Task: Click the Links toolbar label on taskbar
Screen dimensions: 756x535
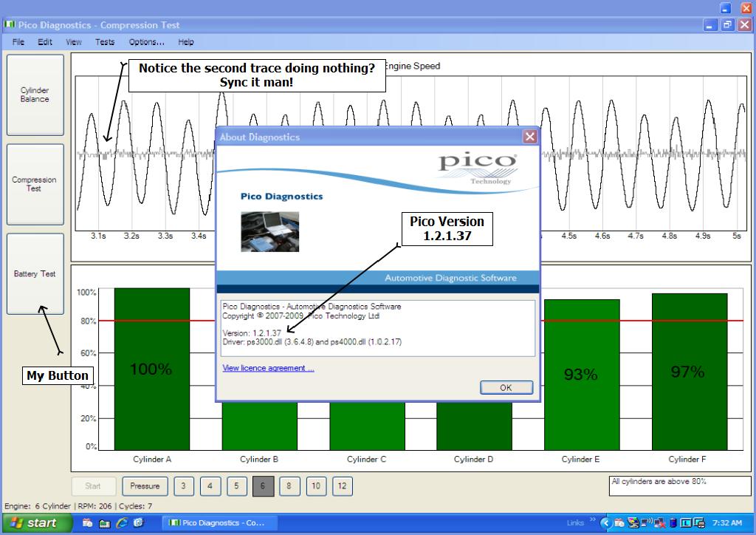Action: tap(575, 523)
